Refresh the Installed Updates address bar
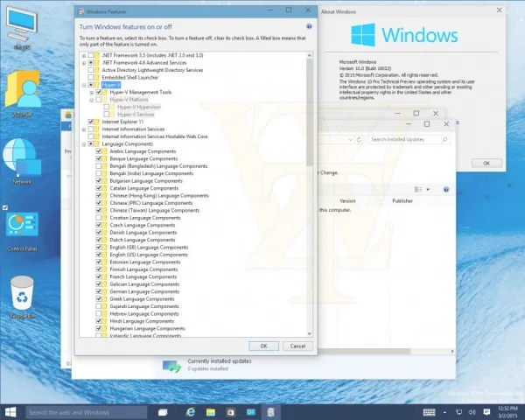Viewport: 525px width, 420px height. click(x=359, y=139)
